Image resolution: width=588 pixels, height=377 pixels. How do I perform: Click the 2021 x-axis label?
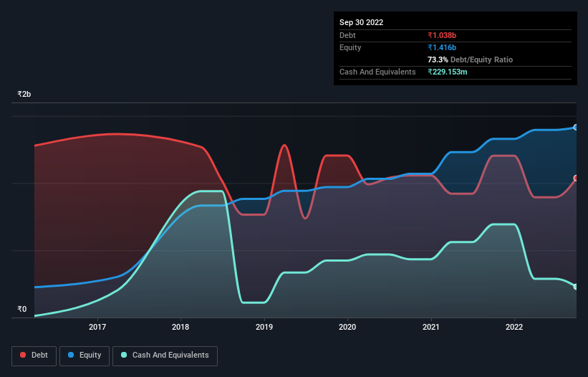pyautogui.click(x=431, y=327)
